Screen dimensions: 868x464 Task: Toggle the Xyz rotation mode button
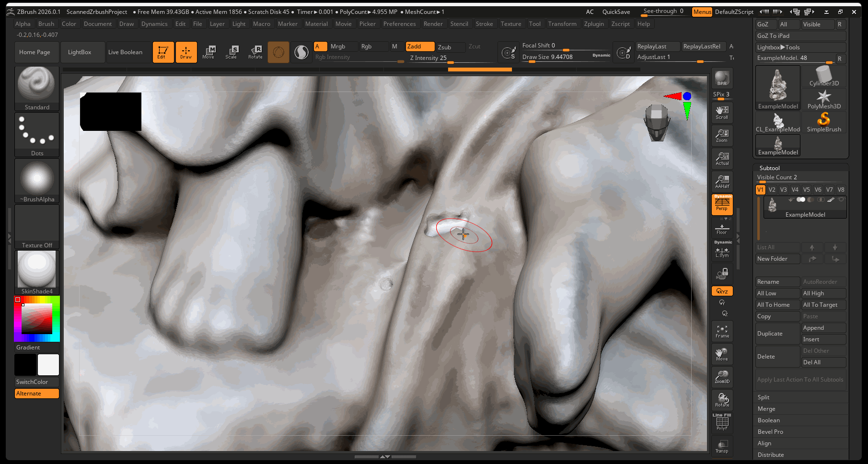[x=722, y=291]
